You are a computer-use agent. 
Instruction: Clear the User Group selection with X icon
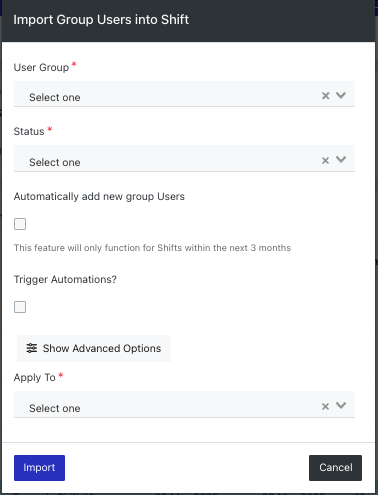point(325,96)
